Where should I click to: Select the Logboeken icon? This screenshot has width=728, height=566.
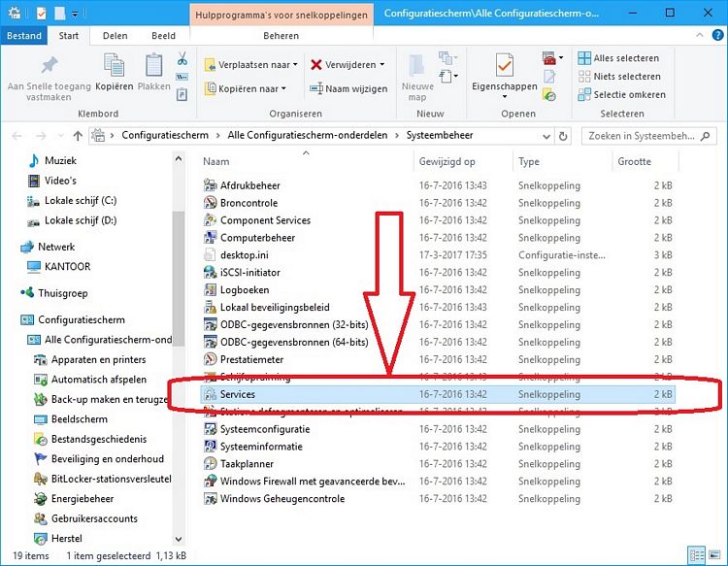(x=210, y=289)
